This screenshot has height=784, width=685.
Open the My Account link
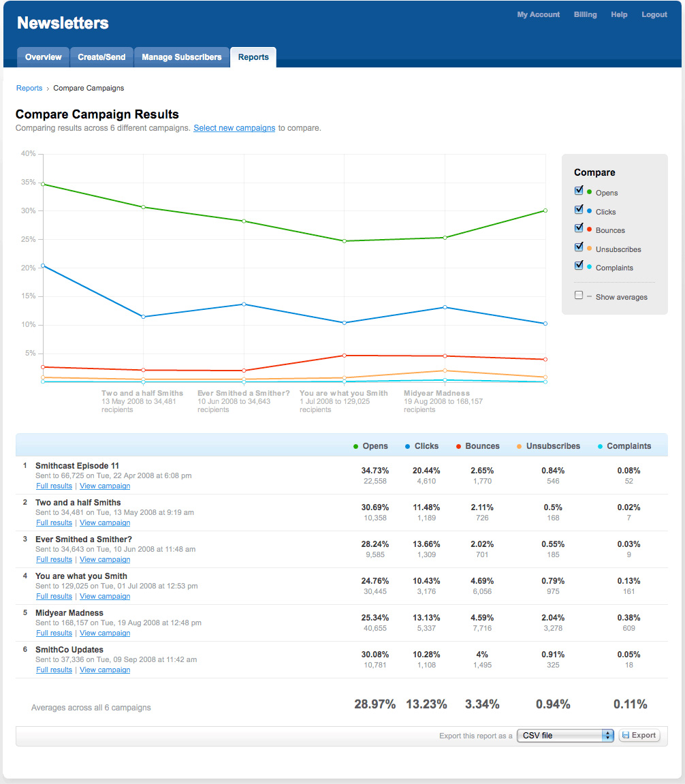(x=538, y=15)
